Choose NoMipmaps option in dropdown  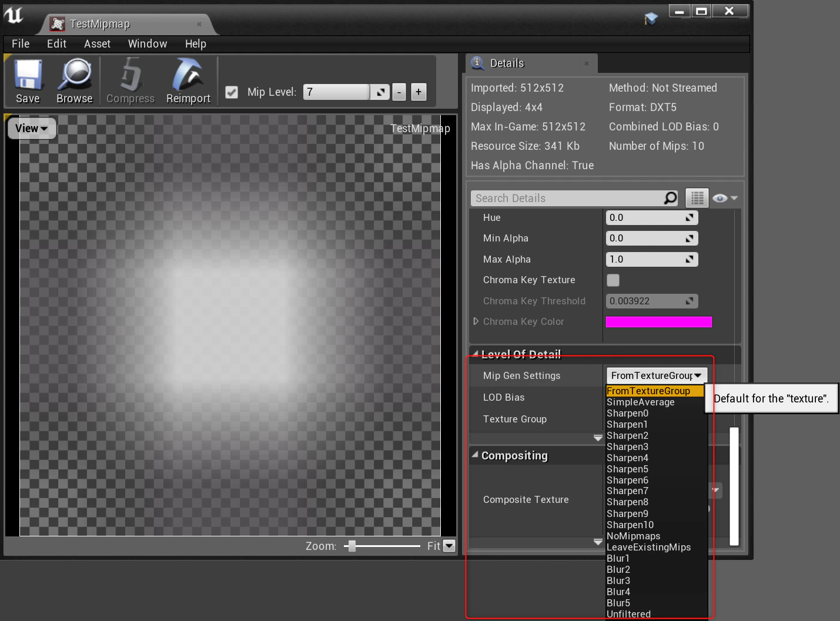click(x=655, y=536)
